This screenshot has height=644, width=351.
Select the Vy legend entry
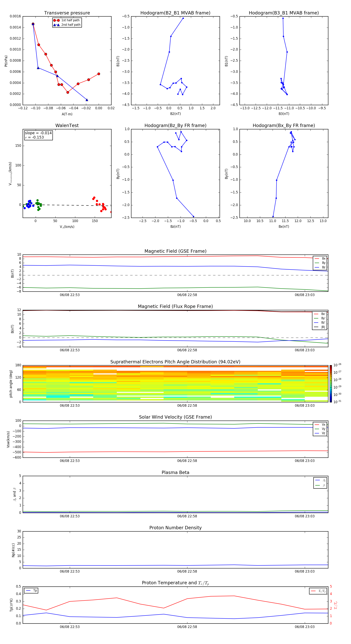tap(320, 429)
